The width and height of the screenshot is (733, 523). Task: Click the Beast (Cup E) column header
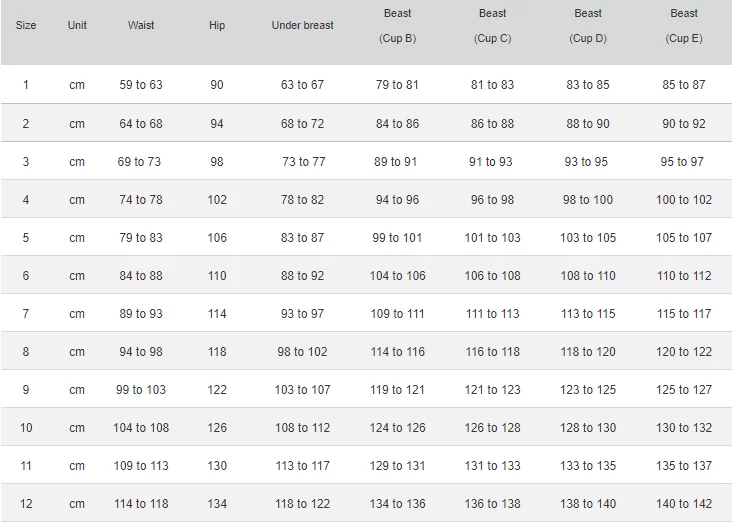pos(684,26)
